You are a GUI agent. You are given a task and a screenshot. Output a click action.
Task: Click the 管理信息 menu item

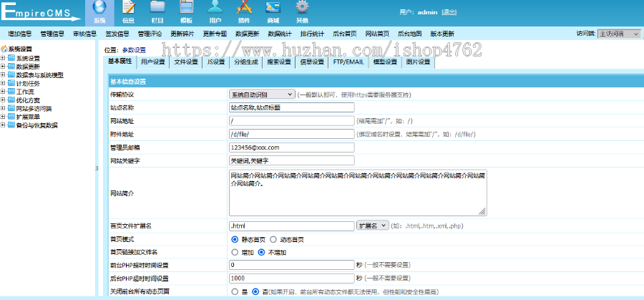(x=52, y=34)
